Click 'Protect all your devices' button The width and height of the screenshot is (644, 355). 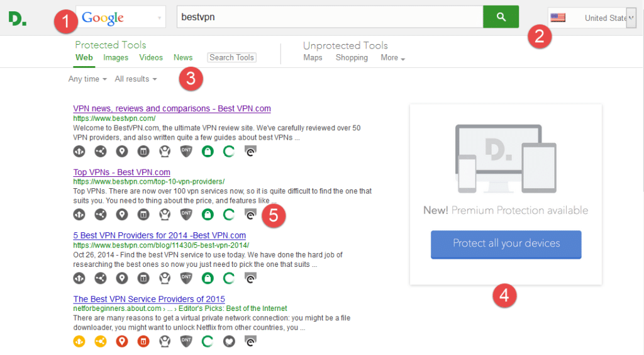(x=506, y=244)
